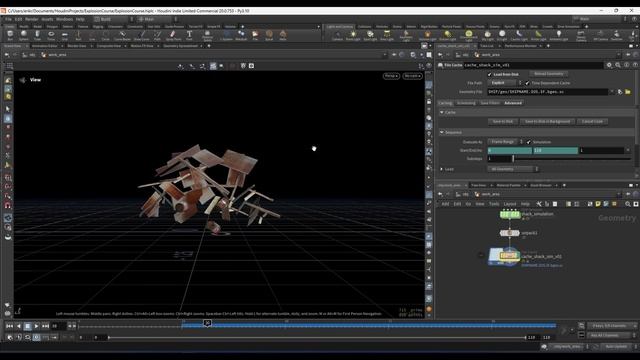Toggle the Simulation checkbox
Viewport: 640px width, 360px height.
tap(529, 142)
